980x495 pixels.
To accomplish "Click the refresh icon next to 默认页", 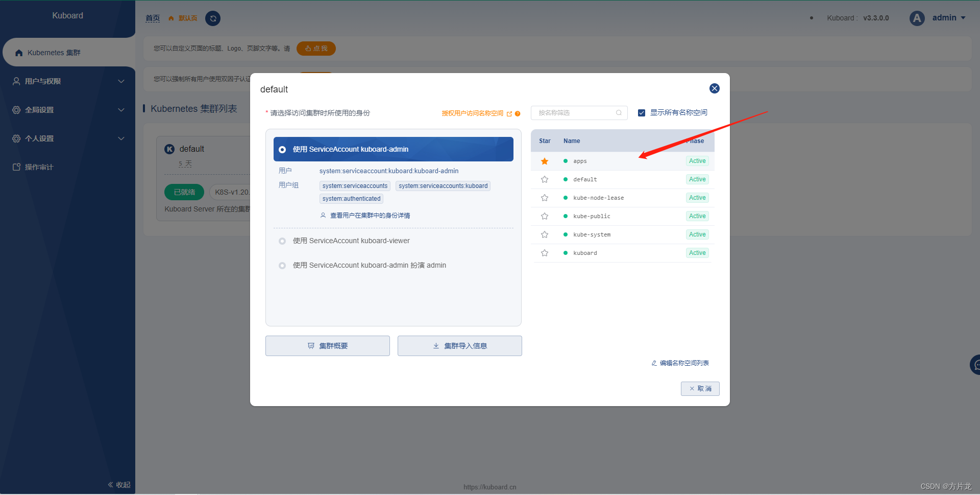I will coord(213,18).
